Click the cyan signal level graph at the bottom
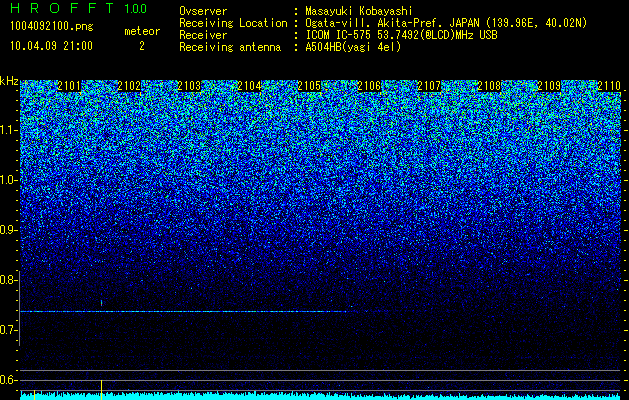Viewport: 629px width, 400px height. 321,396
